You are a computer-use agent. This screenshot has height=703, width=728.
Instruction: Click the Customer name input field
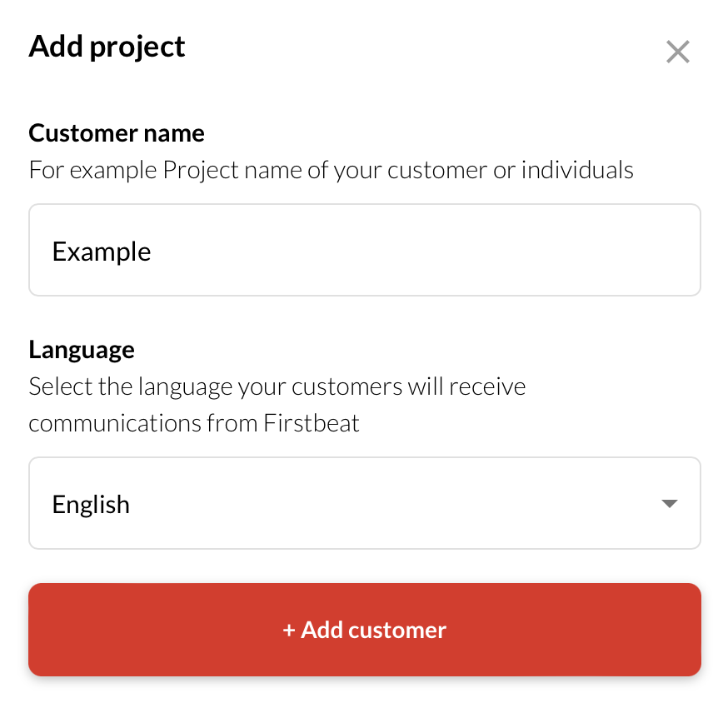tap(364, 251)
